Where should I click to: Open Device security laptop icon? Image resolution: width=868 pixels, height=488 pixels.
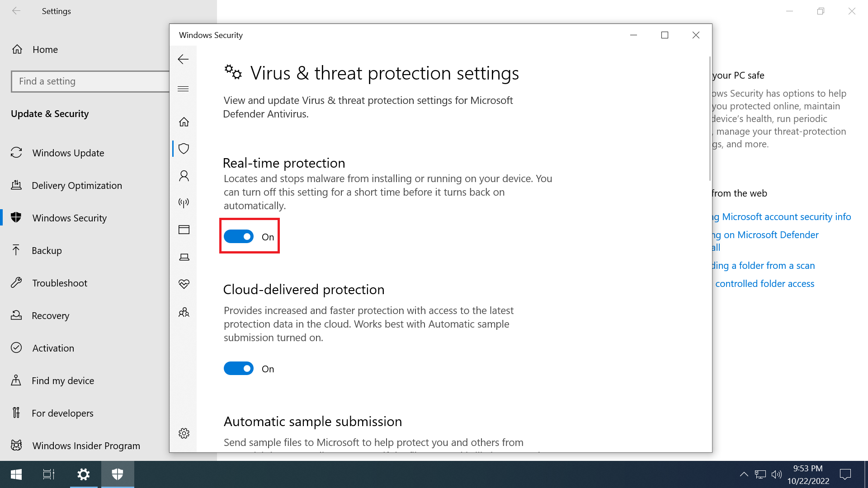click(x=184, y=257)
